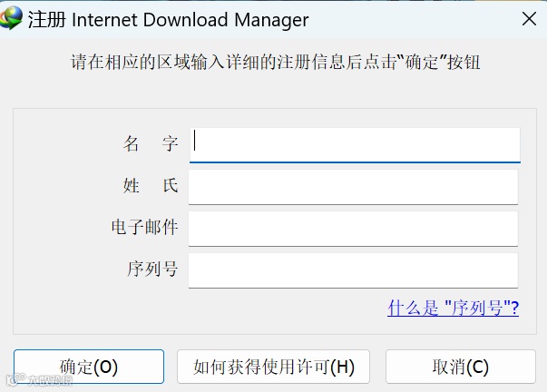
Task: Click the 序列号 label text
Action: (151, 270)
